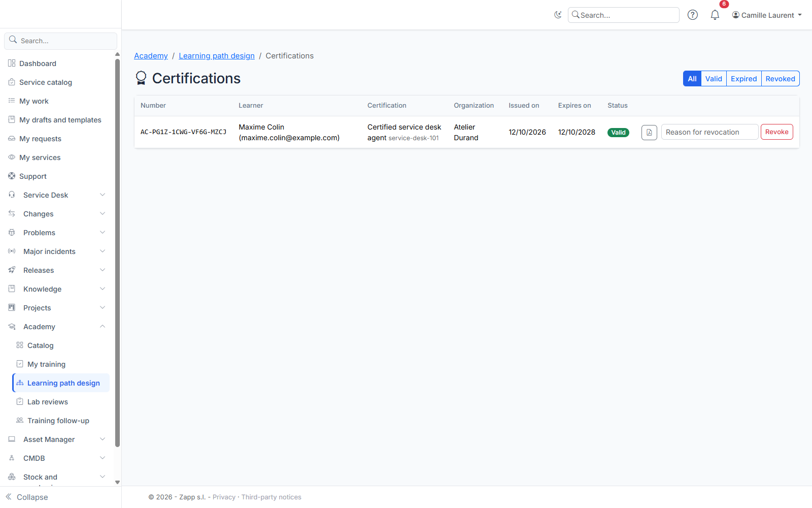Screen dimensions: 812x508
Task: Toggle dark mode moon icon
Action: (558, 15)
